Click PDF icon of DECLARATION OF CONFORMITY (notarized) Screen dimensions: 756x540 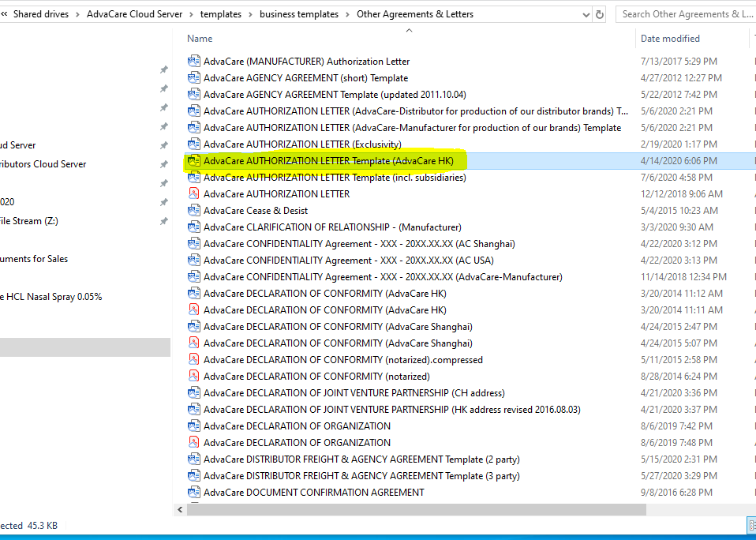(193, 376)
